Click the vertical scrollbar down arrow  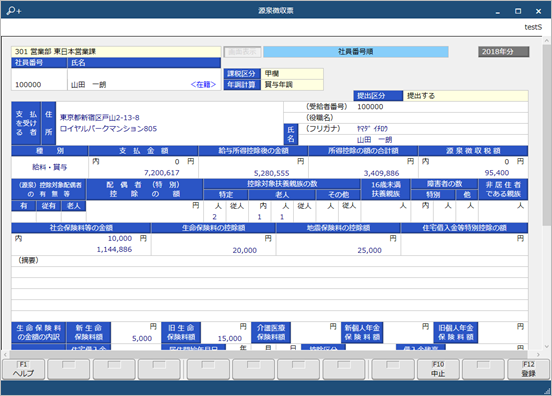[546, 346]
